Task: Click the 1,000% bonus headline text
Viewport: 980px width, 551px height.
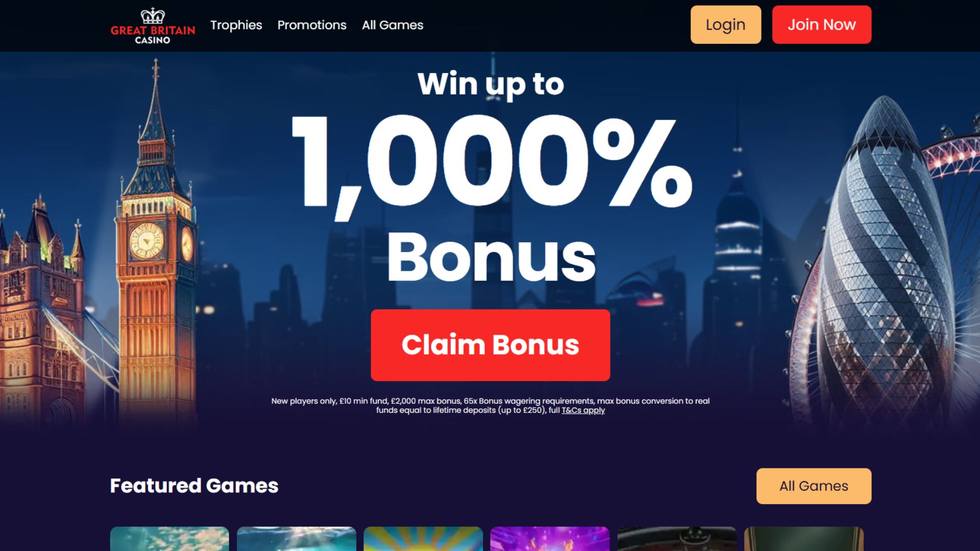Action: pyautogui.click(x=491, y=163)
